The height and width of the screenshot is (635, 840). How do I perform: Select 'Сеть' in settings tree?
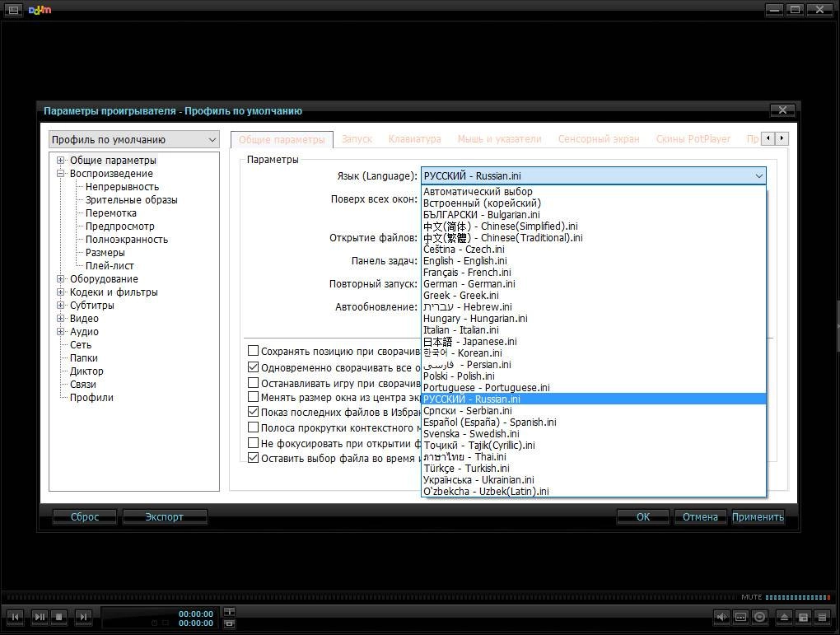pyautogui.click(x=81, y=344)
